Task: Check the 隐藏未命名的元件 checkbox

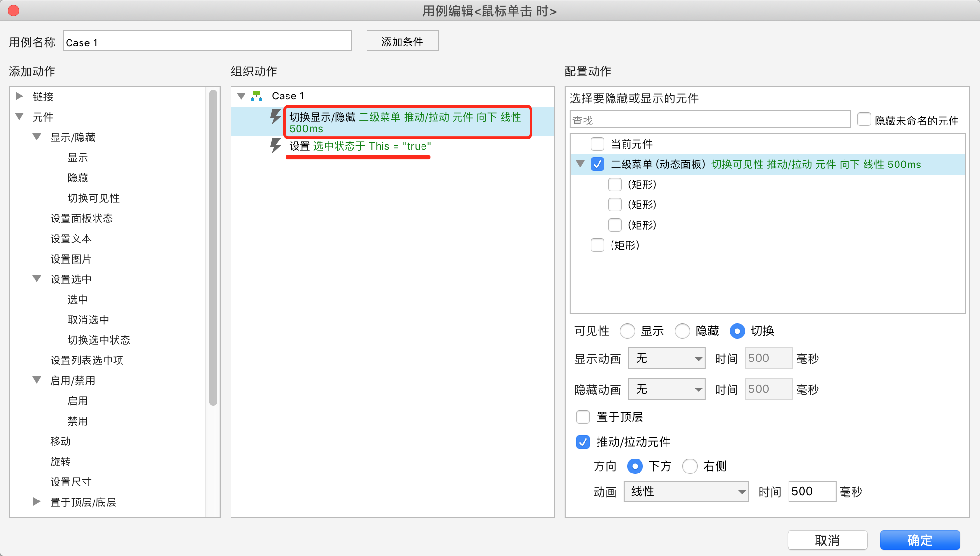Action: tap(864, 119)
